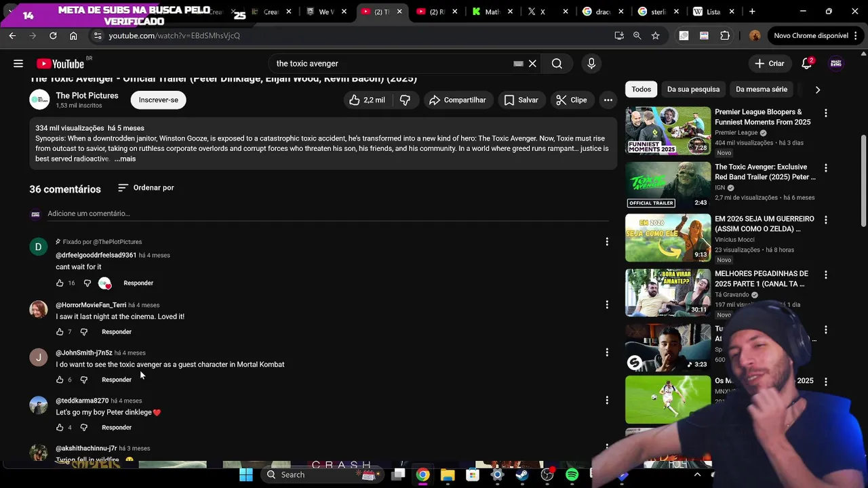Open MELHORES PEGADINHAS DE 2025 thumbnail
Viewport: 868px width, 488px height.
click(x=668, y=293)
